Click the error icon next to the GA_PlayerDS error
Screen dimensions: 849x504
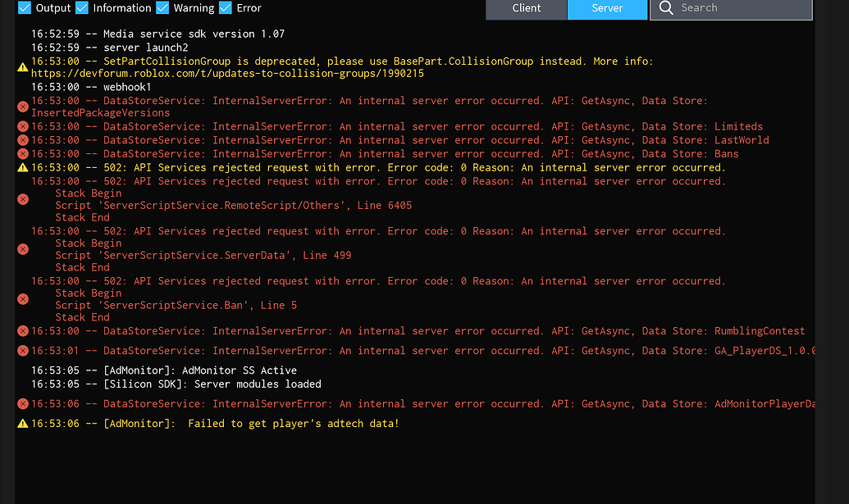23,351
